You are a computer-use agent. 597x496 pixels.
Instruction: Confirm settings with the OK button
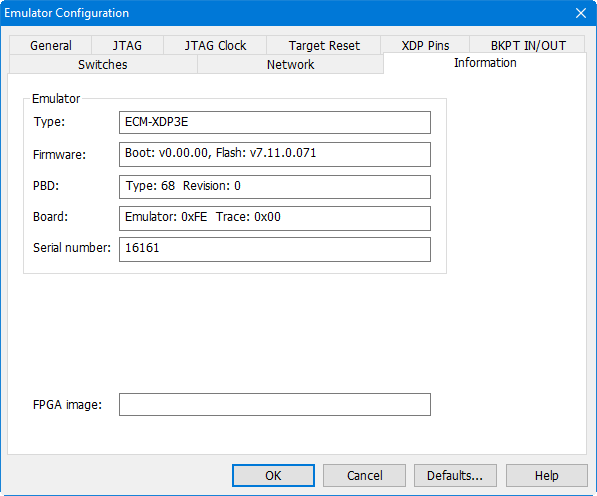click(273, 475)
